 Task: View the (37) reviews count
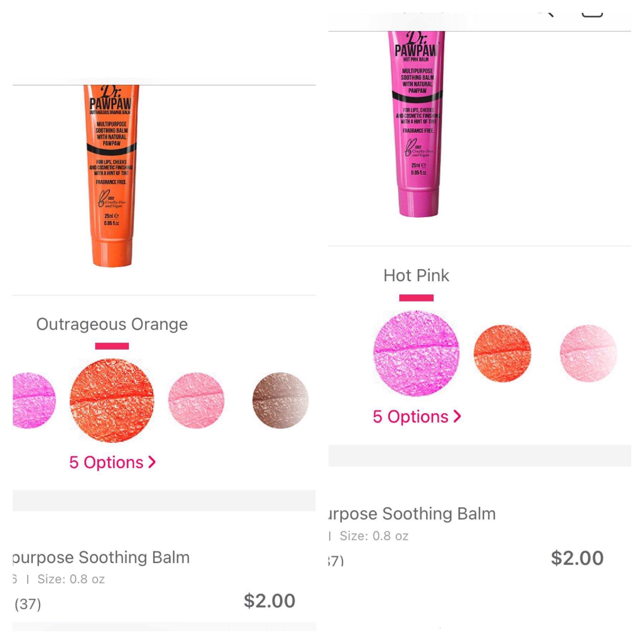pyautogui.click(x=28, y=604)
